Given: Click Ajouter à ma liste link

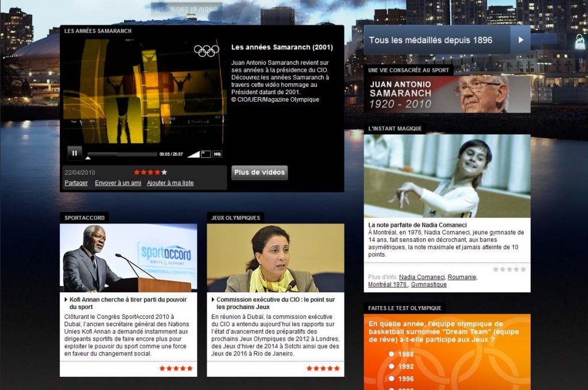Looking at the screenshot, I should (x=170, y=183).
